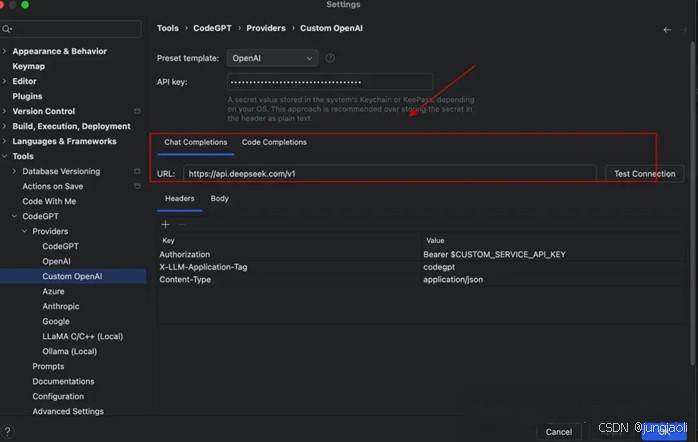Collapse the Tools section
Image resolution: width=698 pixels, height=442 pixels.
(x=4, y=156)
